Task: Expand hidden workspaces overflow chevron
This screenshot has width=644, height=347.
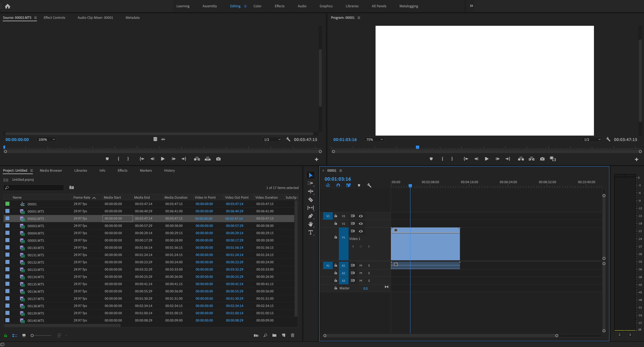Action: pyautogui.click(x=471, y=6)
